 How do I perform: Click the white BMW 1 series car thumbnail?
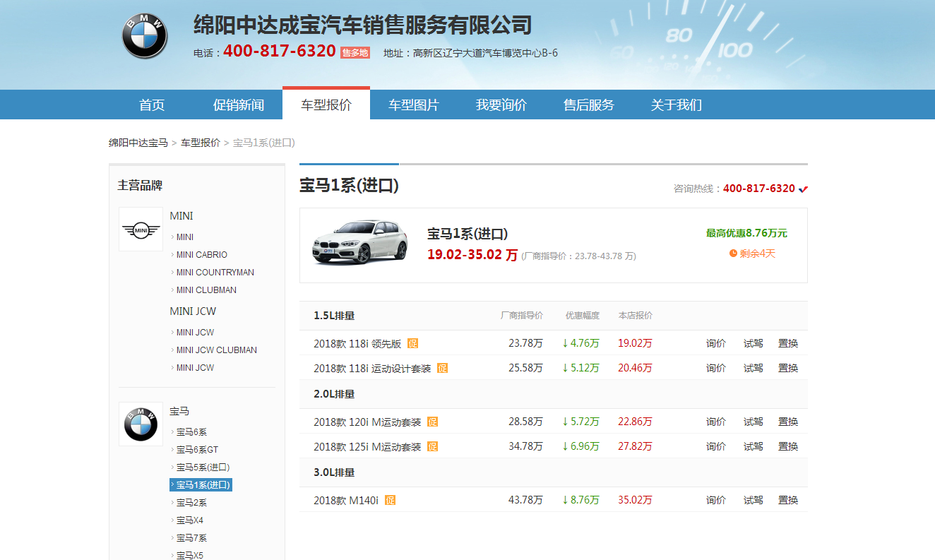coord(360,242)
